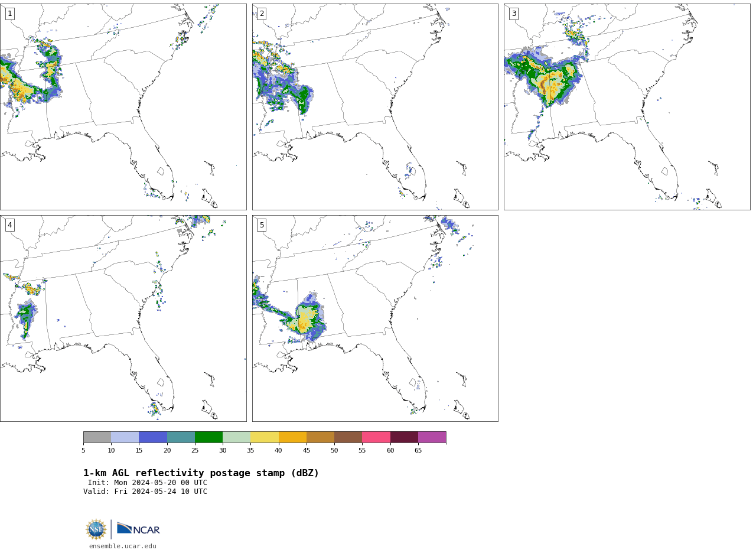756x553 pixels.
Task: Click the maroon 60-65 dBZ swatch
Action: point(404,437)
